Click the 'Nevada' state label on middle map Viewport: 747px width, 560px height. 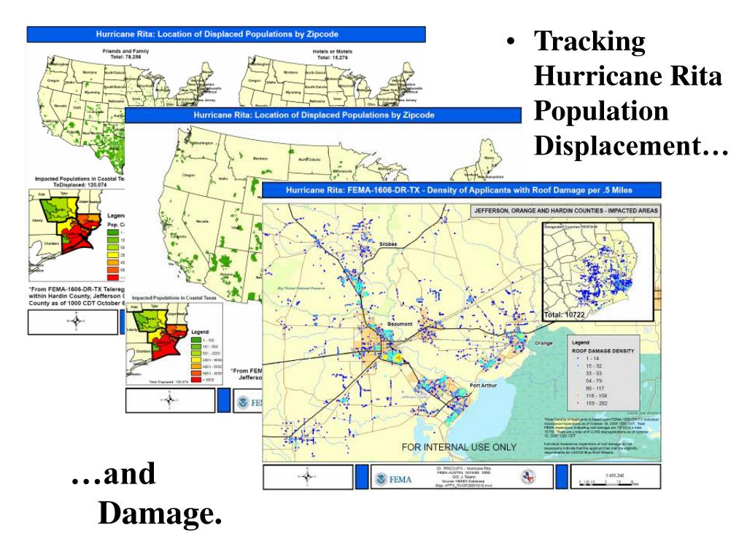point(202,222)
